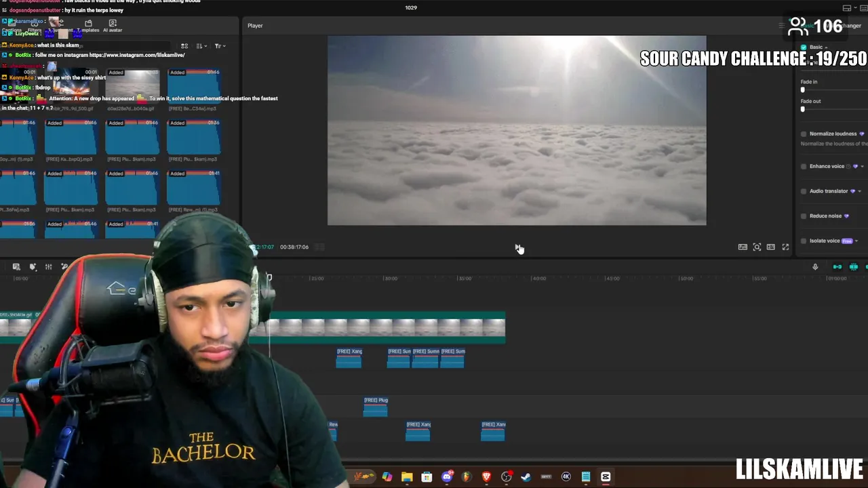This screenshot has height=488, width=868.
Task: Select the cloud sky gif thumbnail
Action: coord(132,85)
